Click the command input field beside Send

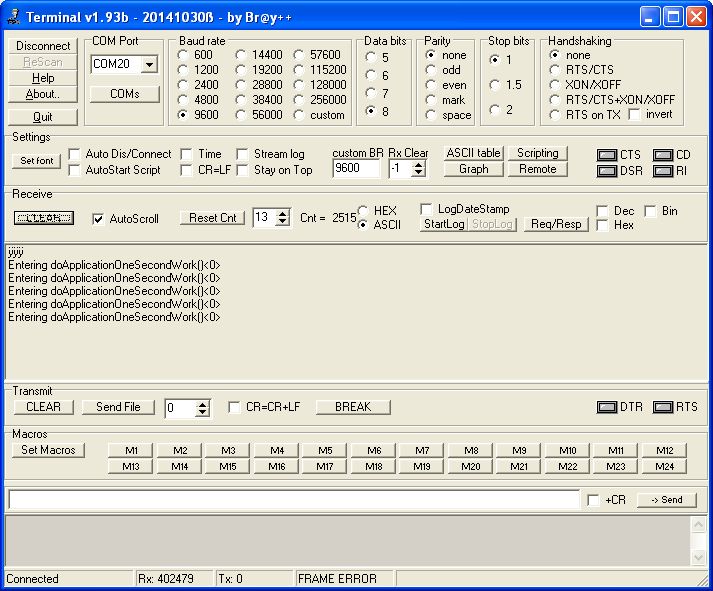(294, 499)
